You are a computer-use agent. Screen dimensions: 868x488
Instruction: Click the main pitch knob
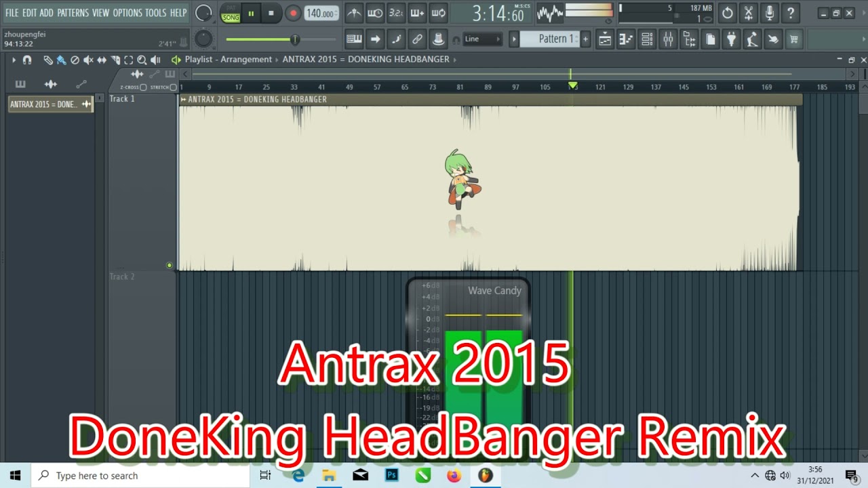coord(203,39)
